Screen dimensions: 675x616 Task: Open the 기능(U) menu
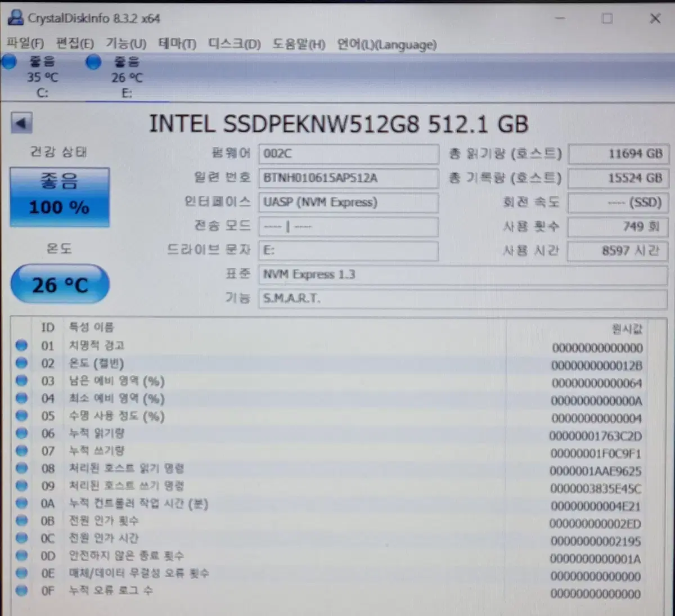[x=126, y=43]
